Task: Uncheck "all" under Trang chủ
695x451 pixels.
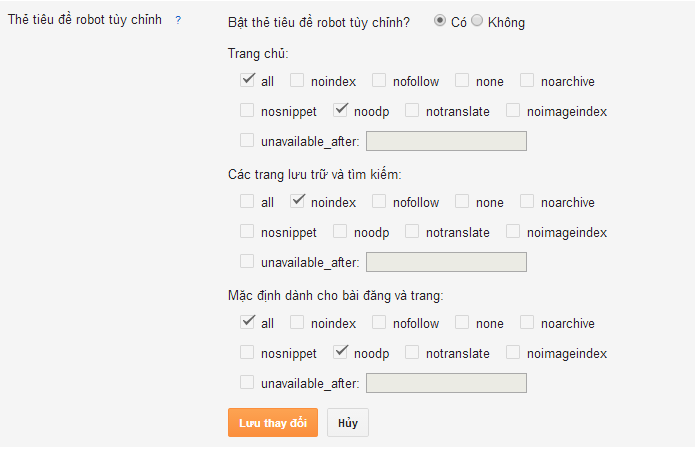Action: pos(247,80)
